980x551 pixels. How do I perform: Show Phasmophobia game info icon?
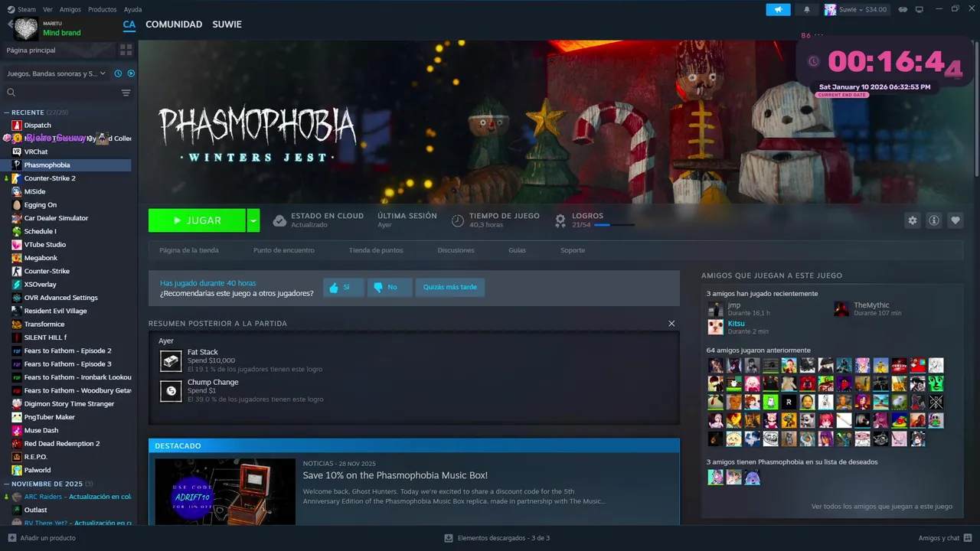(933, 220)
